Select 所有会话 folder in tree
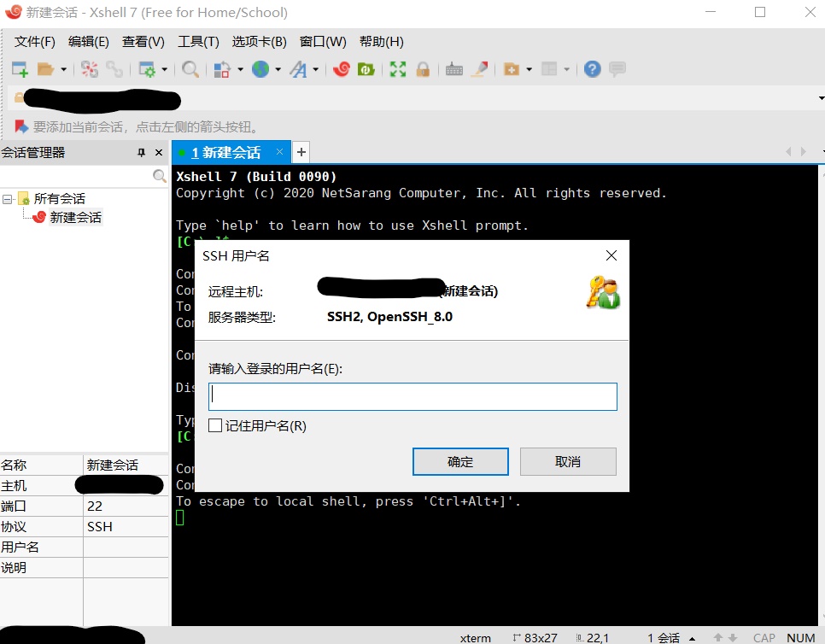The height and width of the screenshot is (644, 825). pos(60,198)
